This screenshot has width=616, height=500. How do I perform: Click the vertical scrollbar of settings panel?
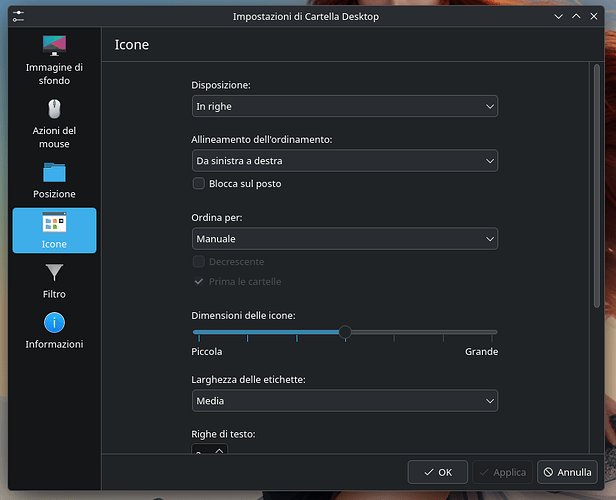597,186
